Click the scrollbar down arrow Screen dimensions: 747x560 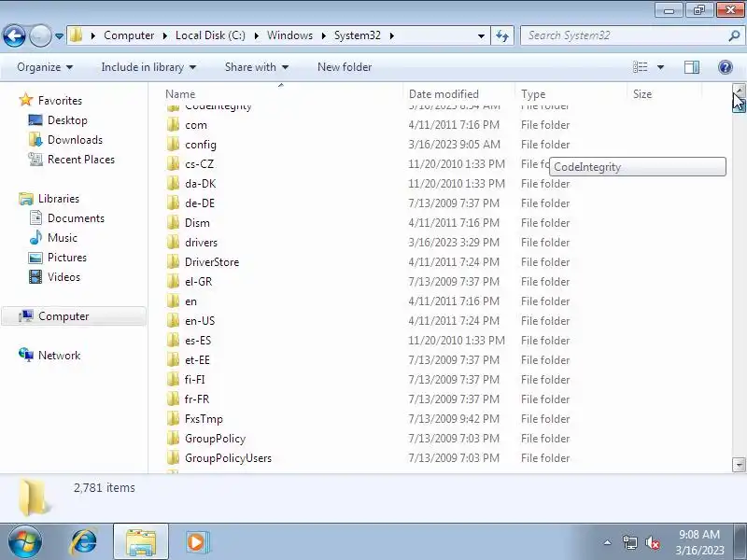(x=739, y=464)
